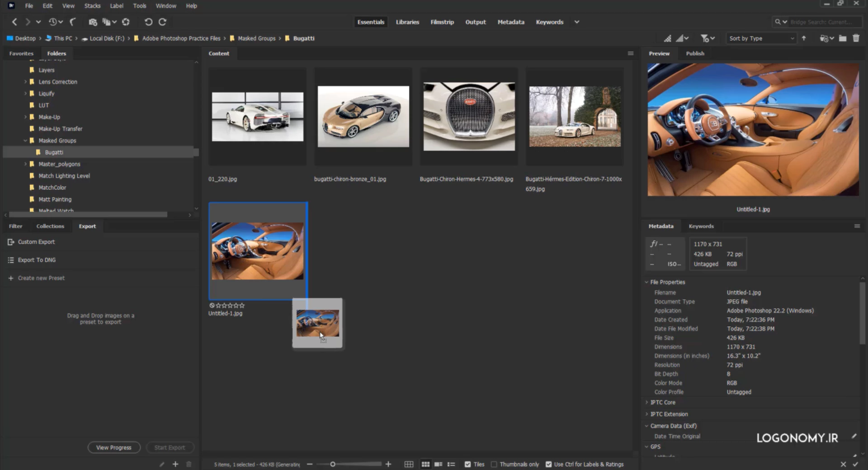The height and width of the screenshot is (470, 868).
Task: Expand the IPTC Core metadata section
Action: pyautogui.click(x=646, y=402)
